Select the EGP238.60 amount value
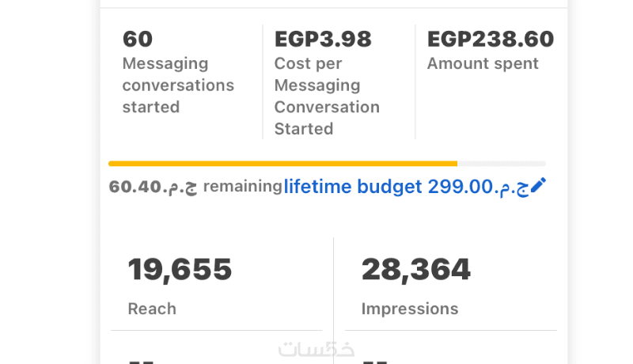Image resolution: width=633 pixels, height=364 pixels. point(491,39)
